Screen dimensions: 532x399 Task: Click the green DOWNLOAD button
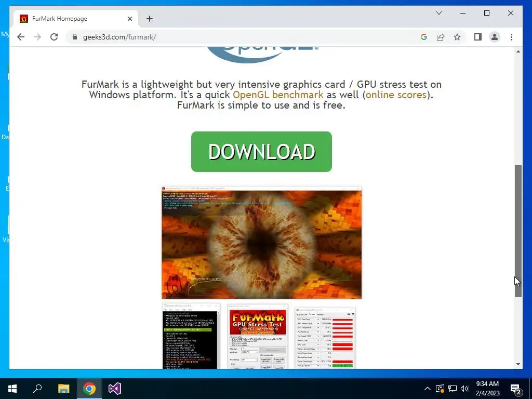(262, 152)
